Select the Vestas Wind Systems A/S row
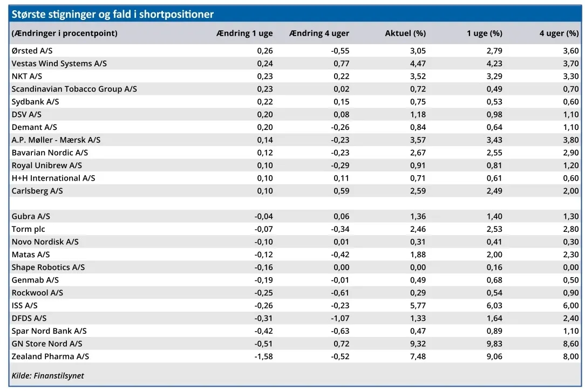585x392 pixels. pyautogui.click(x=59, y=64)
